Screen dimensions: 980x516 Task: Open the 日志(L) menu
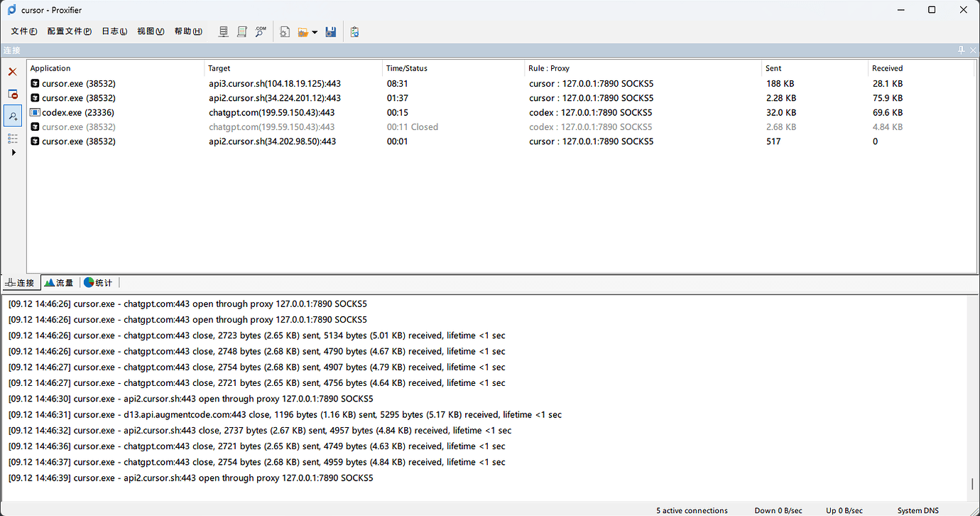[x=114, y=31]
